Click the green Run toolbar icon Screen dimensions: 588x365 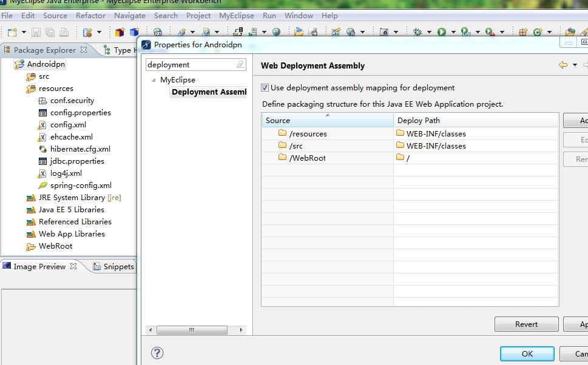tap(442, 32)
